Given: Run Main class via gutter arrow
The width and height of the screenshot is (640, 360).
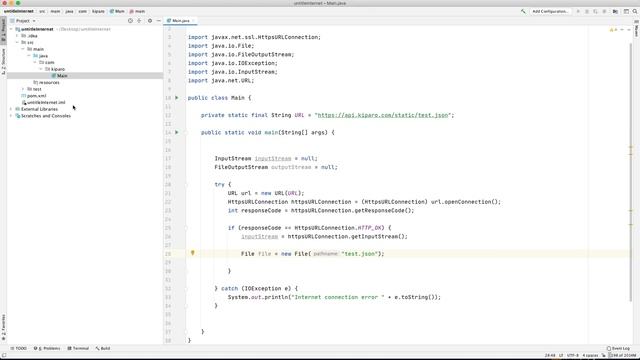Looking at the screenshot, I should point(177,98).
